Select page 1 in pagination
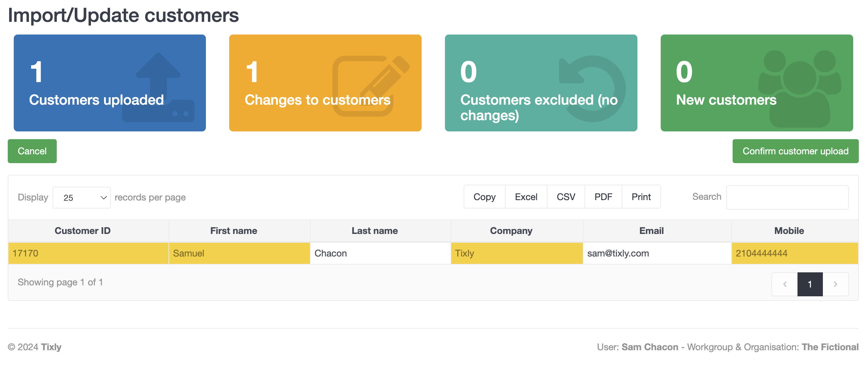 (x=810, y=284)
